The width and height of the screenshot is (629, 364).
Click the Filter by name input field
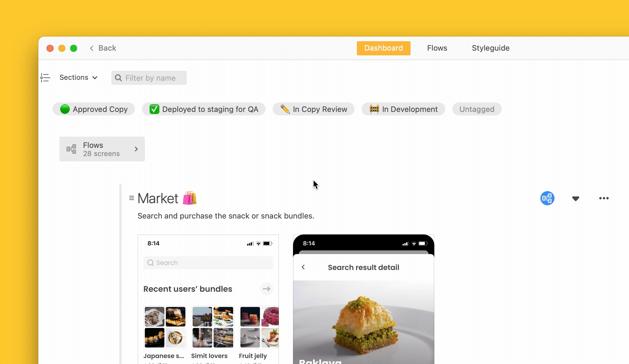(x=149, y=78)
